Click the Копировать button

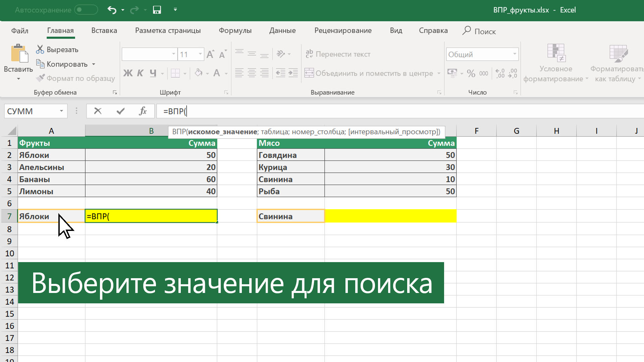coord(62,64)
